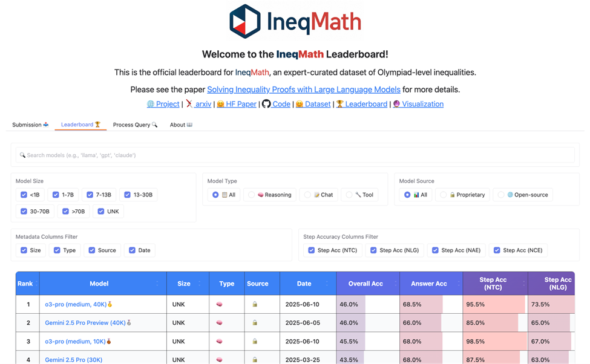This screenshot has height=364, width=590.
Task: Open the o3-pro (medium, 40K) model link
Action: coord(76,304)
